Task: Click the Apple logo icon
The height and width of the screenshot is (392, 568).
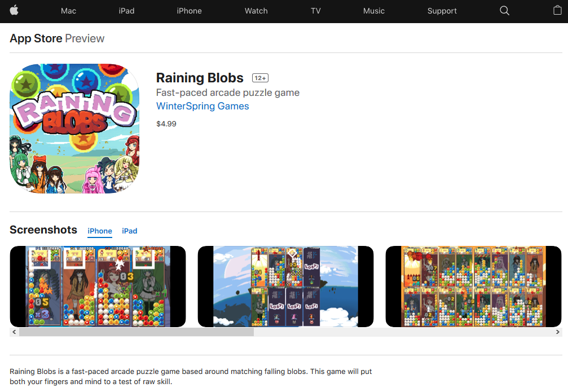Action: click(14, 11)
